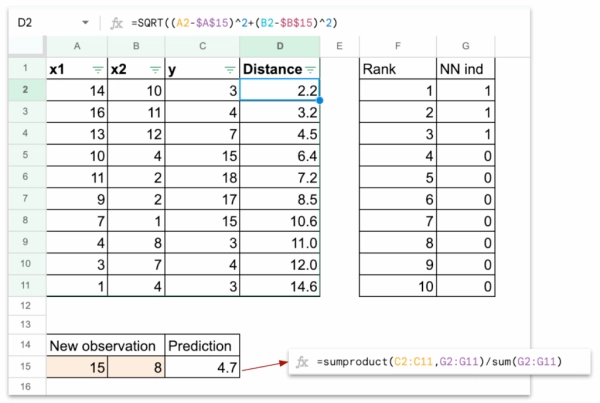Expand the name box dropdown arrow
The height and width of the screenshot is (403, 600).
[85, 21]
